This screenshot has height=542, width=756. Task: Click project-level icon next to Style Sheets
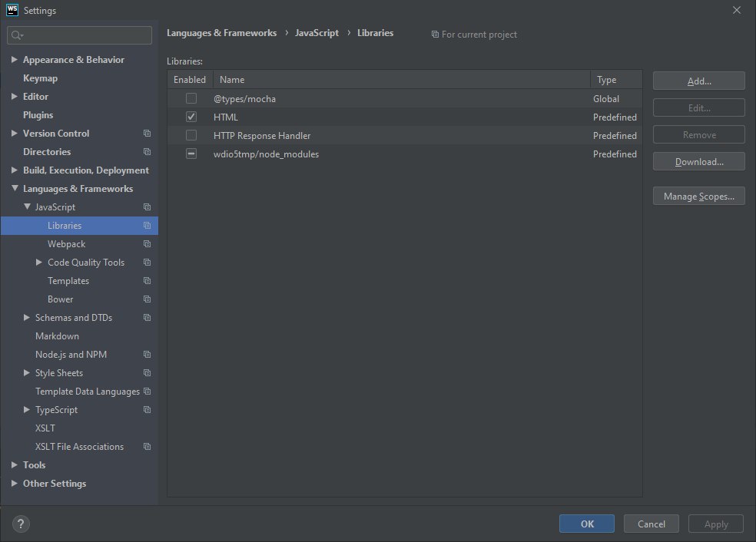(147, 373)
